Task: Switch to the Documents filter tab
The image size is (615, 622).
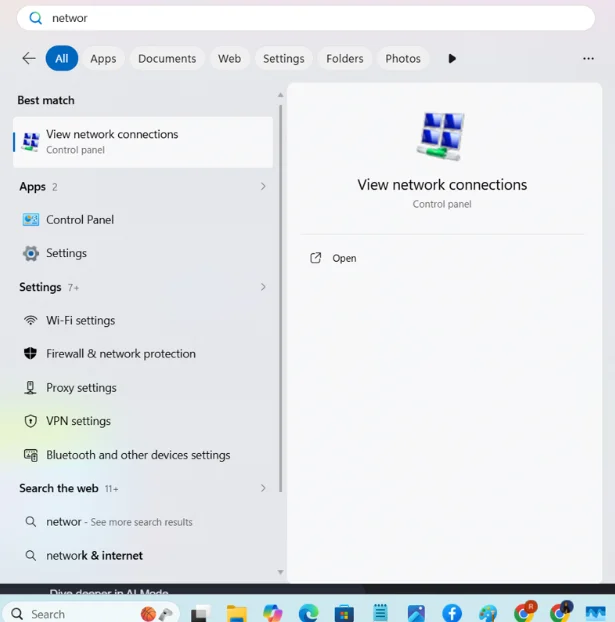Action: click(x=167, y=58)
